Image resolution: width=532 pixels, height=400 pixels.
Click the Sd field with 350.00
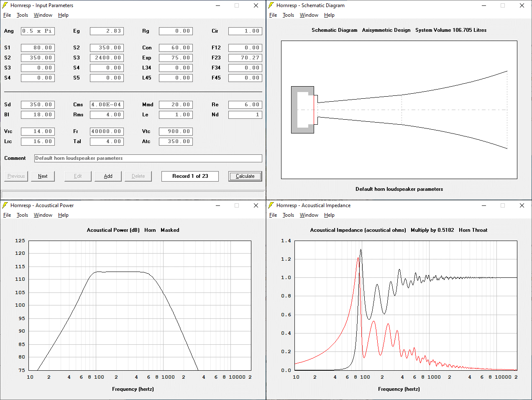tap(38, 105)
